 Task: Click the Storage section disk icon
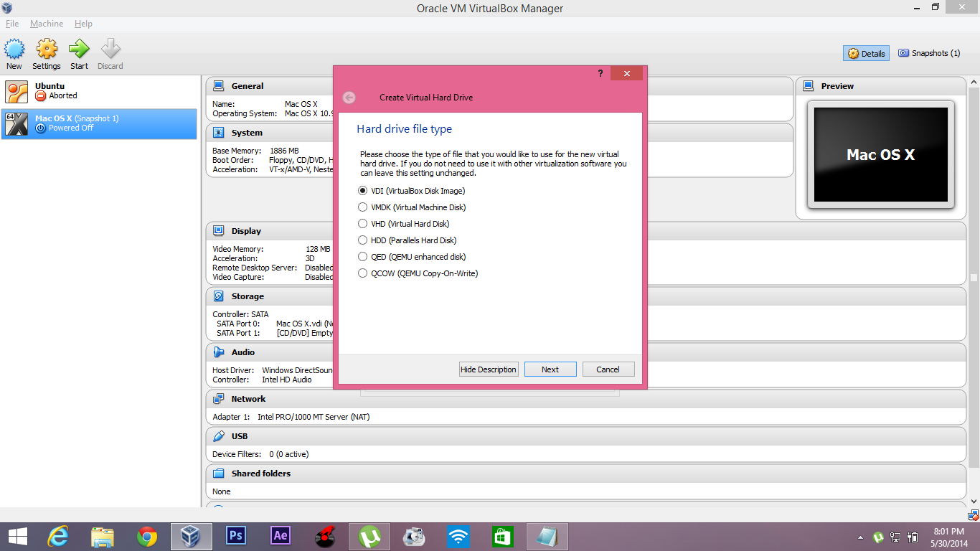click(x=219, y=296)
